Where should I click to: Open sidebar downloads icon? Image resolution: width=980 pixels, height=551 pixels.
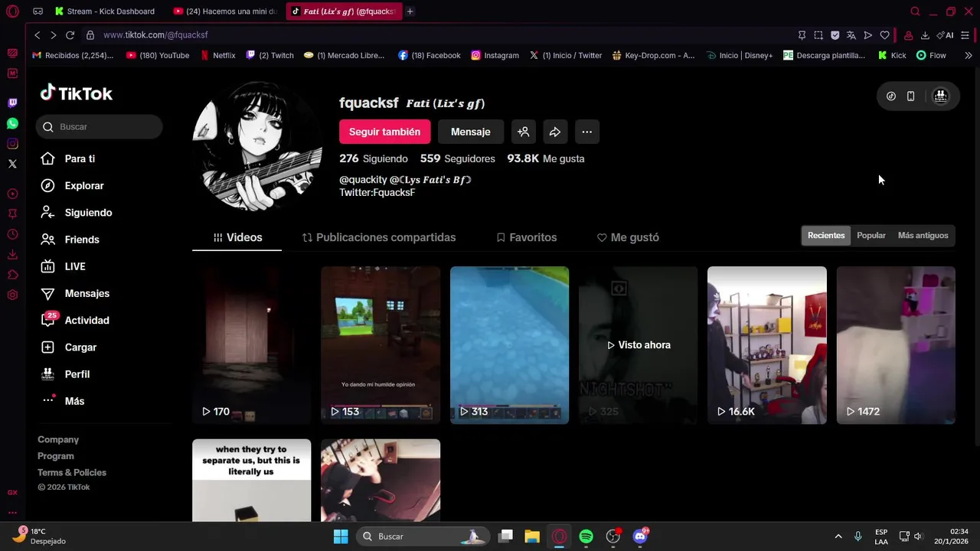click(x=12, y=255)
